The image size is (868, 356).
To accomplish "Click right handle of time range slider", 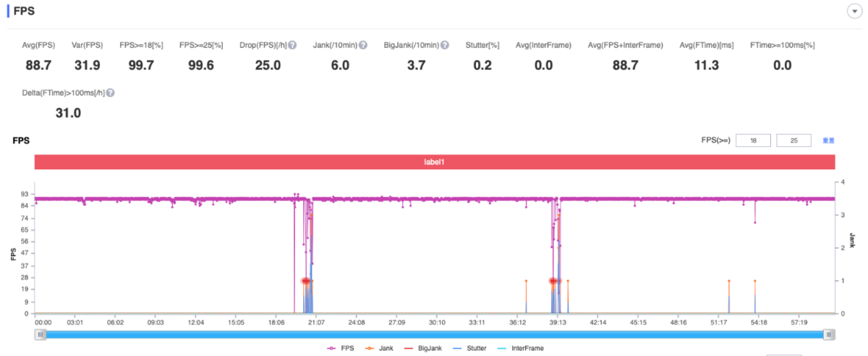I will pyautogui.click(x=829, y=334).
